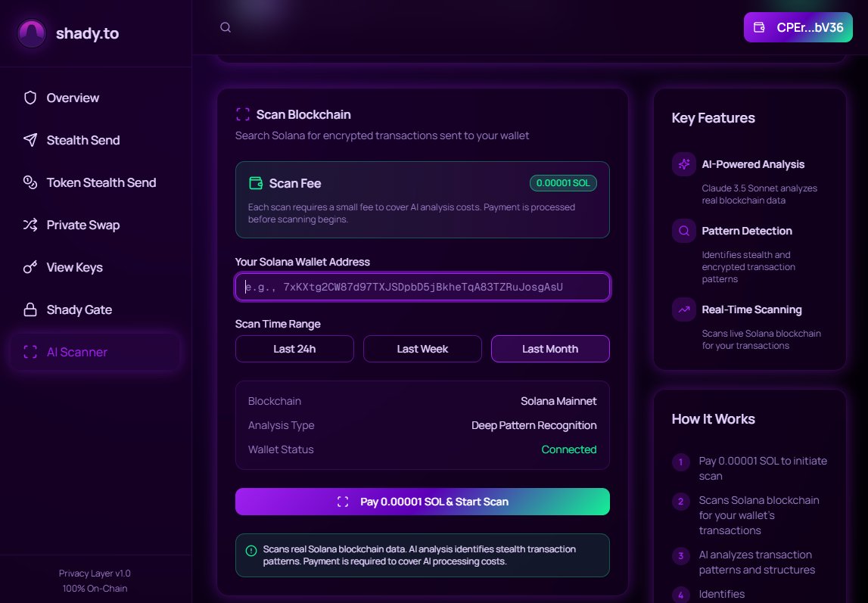Click the wallet icon in CPEr...bV36 button
This screenshot has height=603, width=868.
click(760, 27)
